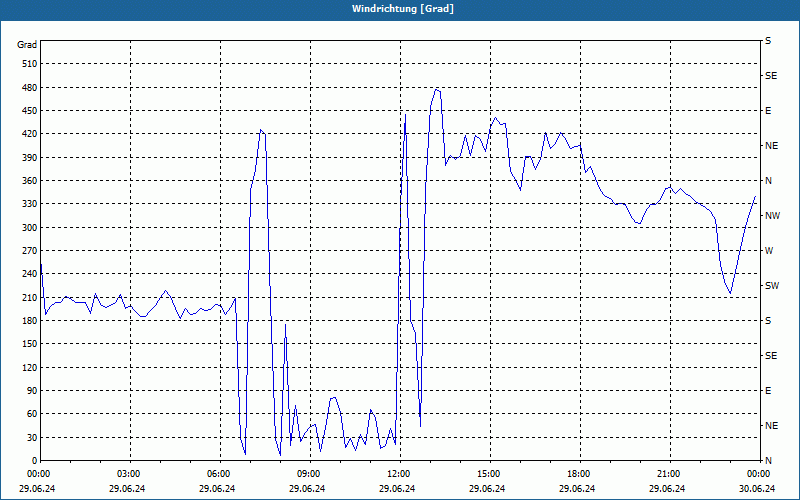Select the E compass label level with 90

pyautogui.click(x=768, y=391)
